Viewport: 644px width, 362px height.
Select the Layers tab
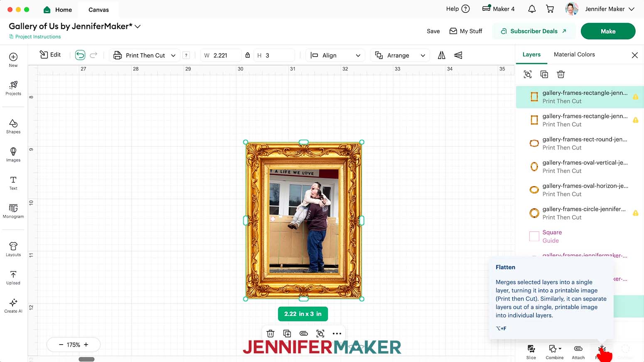pos(531,54)
